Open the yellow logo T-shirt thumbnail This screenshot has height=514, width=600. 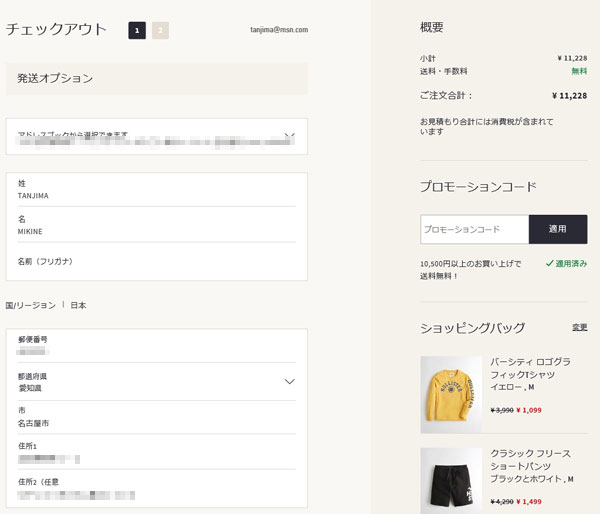[451, 394]
